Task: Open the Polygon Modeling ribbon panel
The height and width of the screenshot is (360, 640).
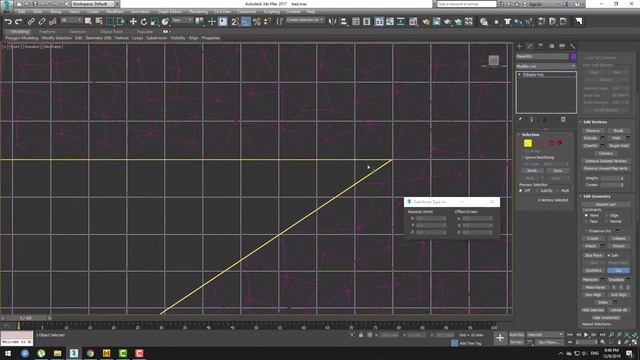Action: (22, 38)
